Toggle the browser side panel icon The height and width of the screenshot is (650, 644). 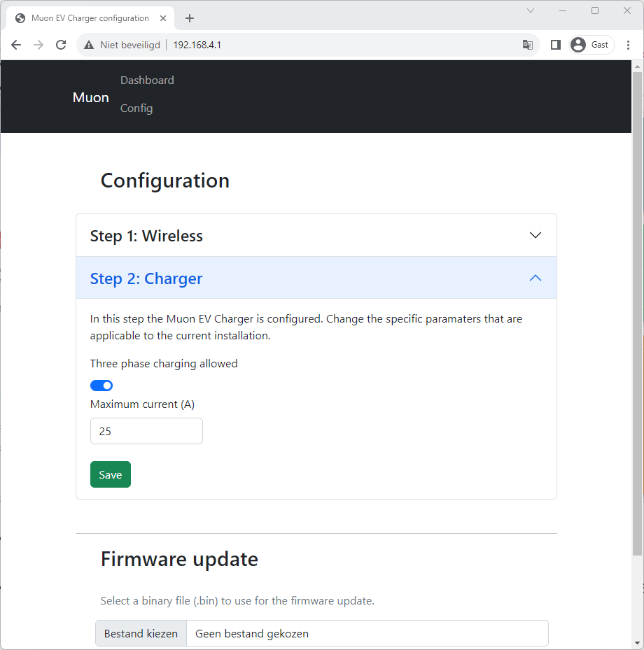[x=555, y=45]
